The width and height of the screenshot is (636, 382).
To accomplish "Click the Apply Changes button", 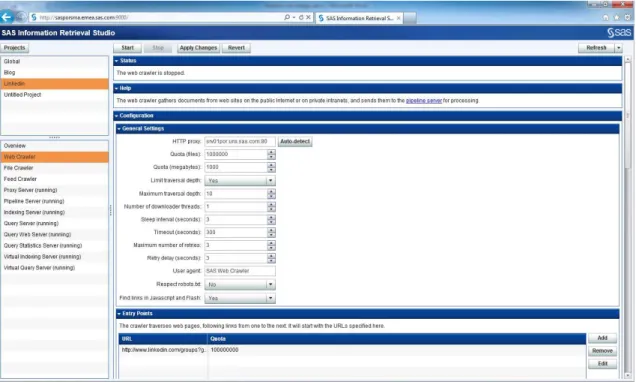I will coord(198,48).
